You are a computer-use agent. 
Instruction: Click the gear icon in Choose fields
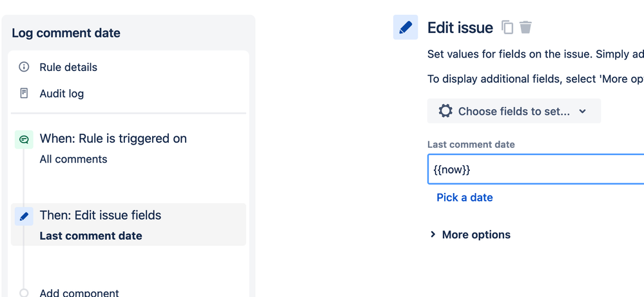click(x=445, y=111)
